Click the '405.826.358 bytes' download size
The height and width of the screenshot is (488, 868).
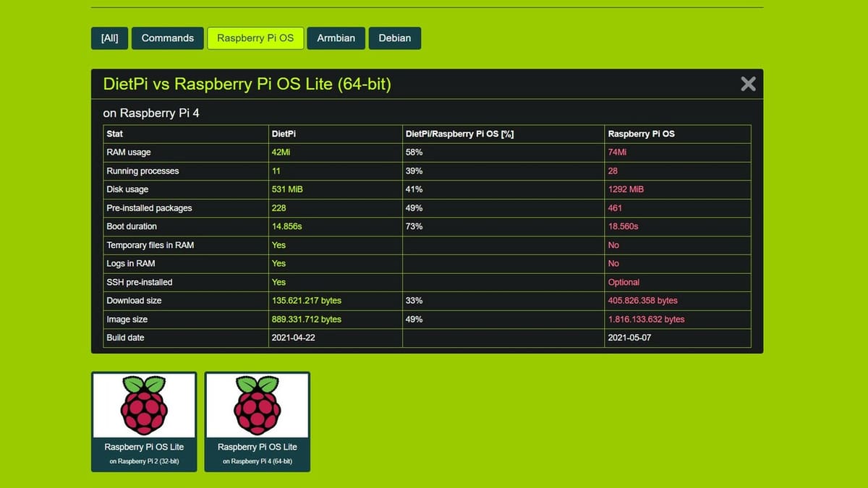pos(642,301)
